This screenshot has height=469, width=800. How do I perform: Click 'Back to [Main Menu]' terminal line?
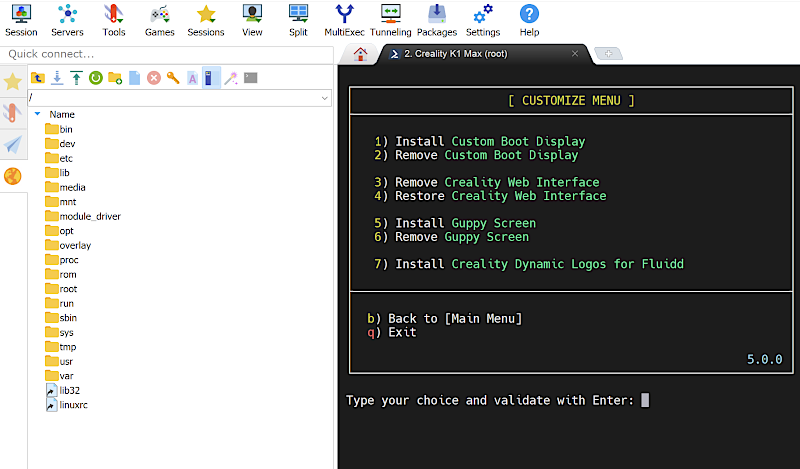coord(444,318)
